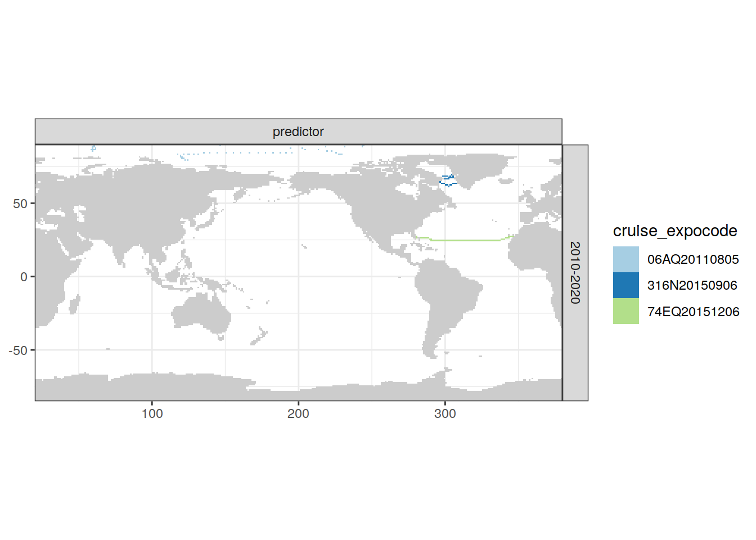Click the 2010-2020 facet strip on right
Screen dimensions: 756x540
coord(575,273)
